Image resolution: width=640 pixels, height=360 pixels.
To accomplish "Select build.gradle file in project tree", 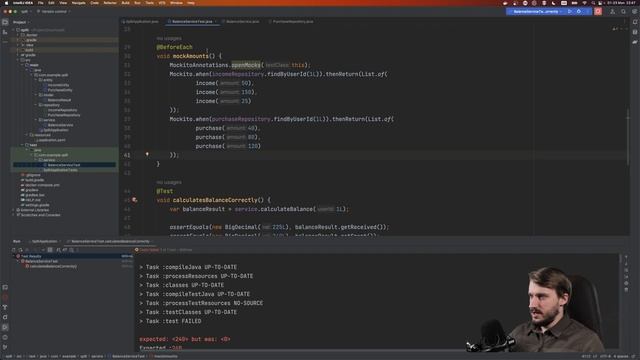I will click(34, 180).
